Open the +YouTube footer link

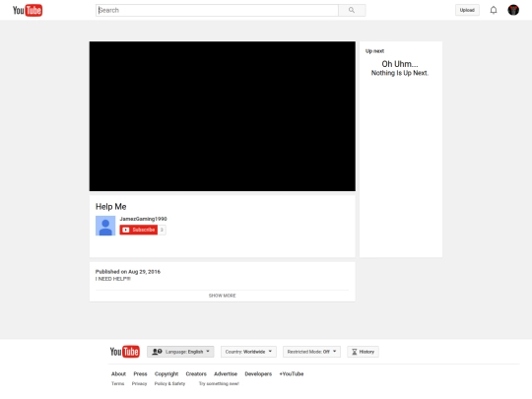(292, 374)
